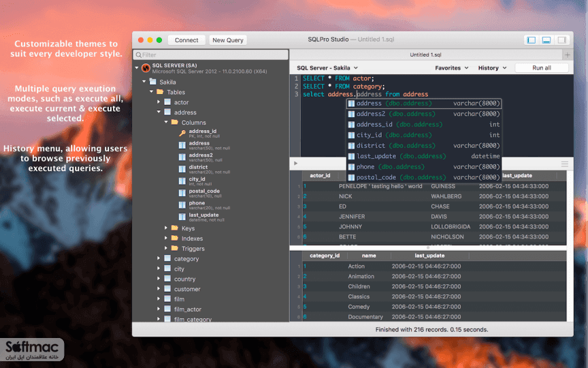The image size is (588, 368).
Task: Click the Keys folder icon
Action: click(175, 228)
